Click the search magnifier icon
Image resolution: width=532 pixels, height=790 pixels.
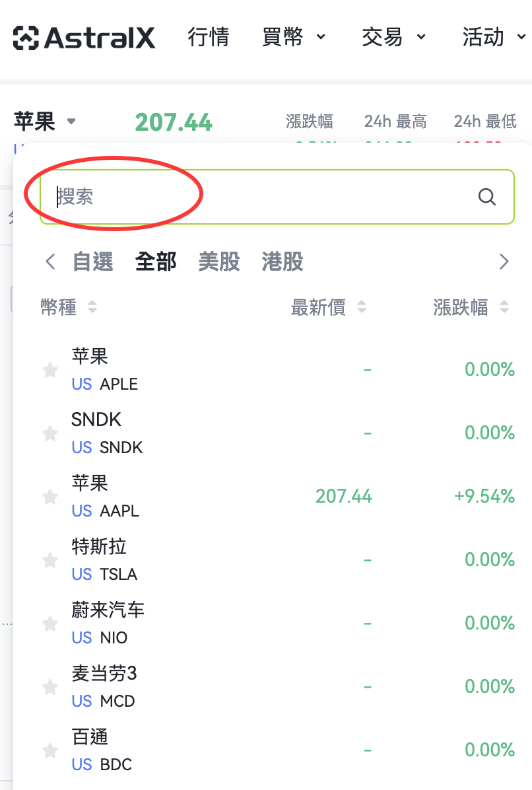click(486, 197)
